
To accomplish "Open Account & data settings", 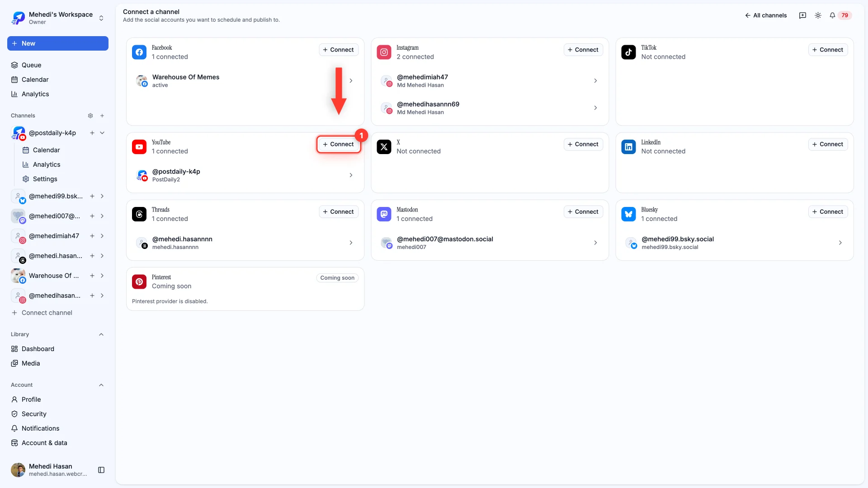I will pos(58,443).
